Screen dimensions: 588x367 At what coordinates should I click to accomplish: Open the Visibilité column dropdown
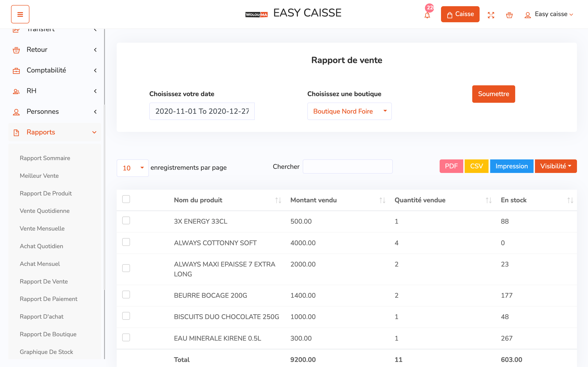[x=555, y=166]
